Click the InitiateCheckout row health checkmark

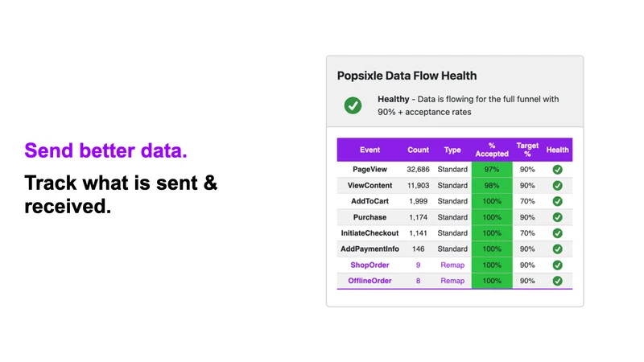[x=557, y=233]
